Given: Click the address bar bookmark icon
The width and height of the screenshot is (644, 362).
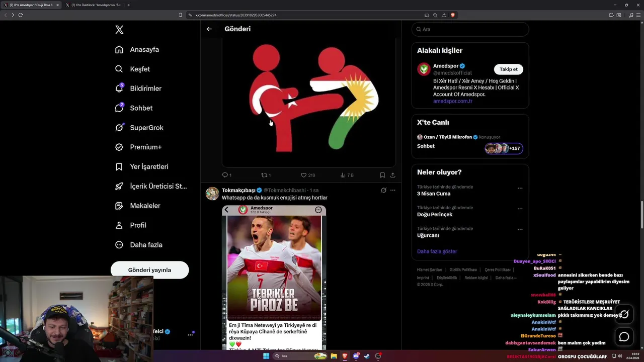Looking at the screenshot, I should [181, 15].
